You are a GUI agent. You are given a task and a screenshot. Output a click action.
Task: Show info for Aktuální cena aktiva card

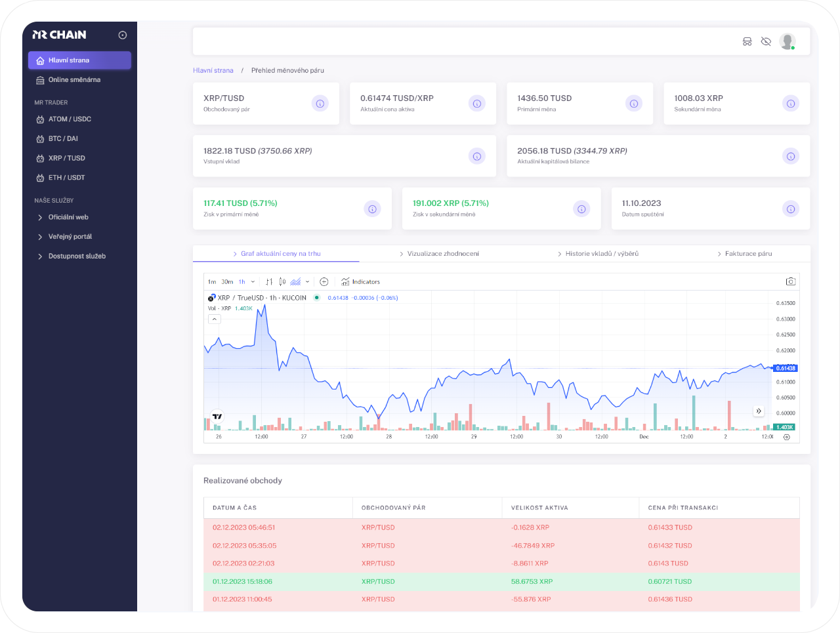click(477, 104)
